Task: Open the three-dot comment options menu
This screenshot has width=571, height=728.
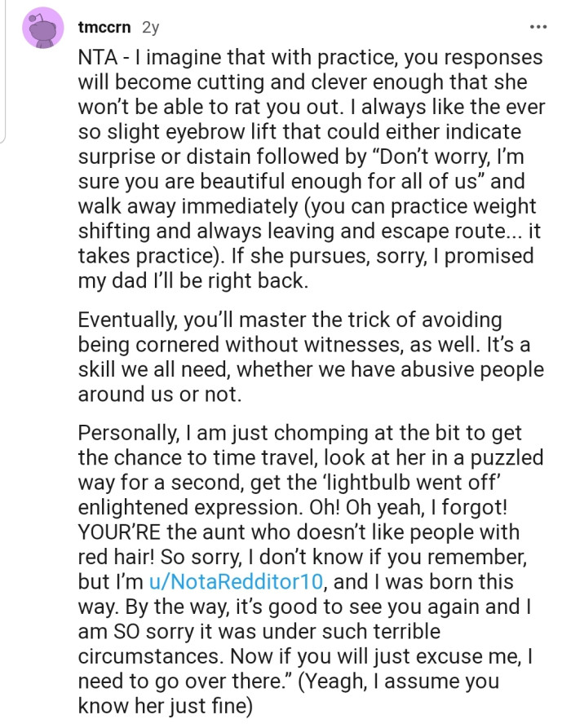Action: (x=538, y=27)
